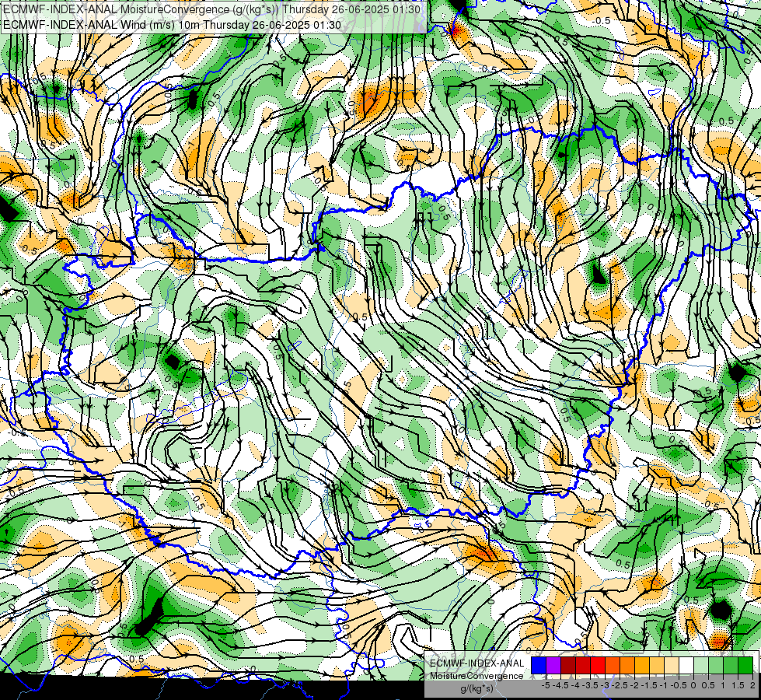Pick the red-orange swatch between -3 and -2.5
This screenshot has width=761, height=700.
pyautogui.click(x=613, y=665)
